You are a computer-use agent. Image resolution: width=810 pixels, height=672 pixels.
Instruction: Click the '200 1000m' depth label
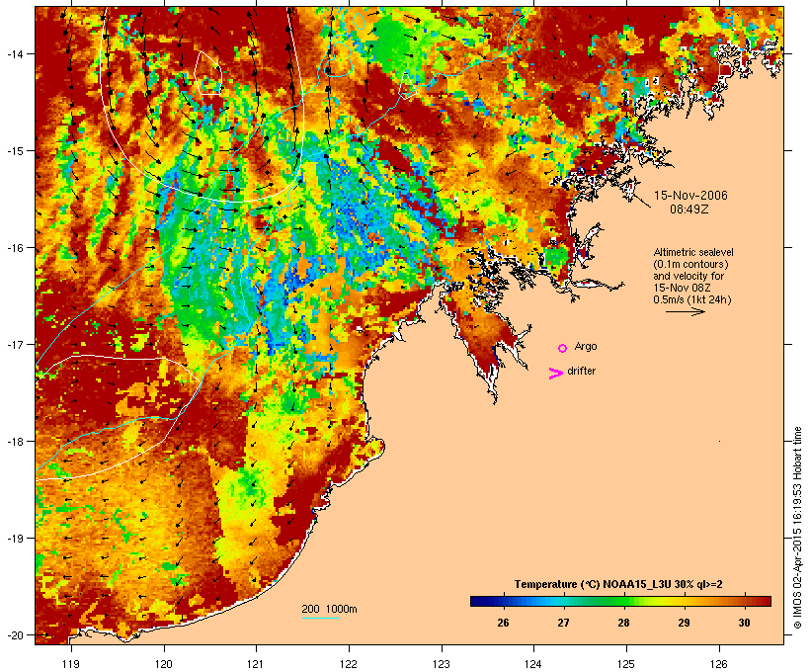[329, 609]
